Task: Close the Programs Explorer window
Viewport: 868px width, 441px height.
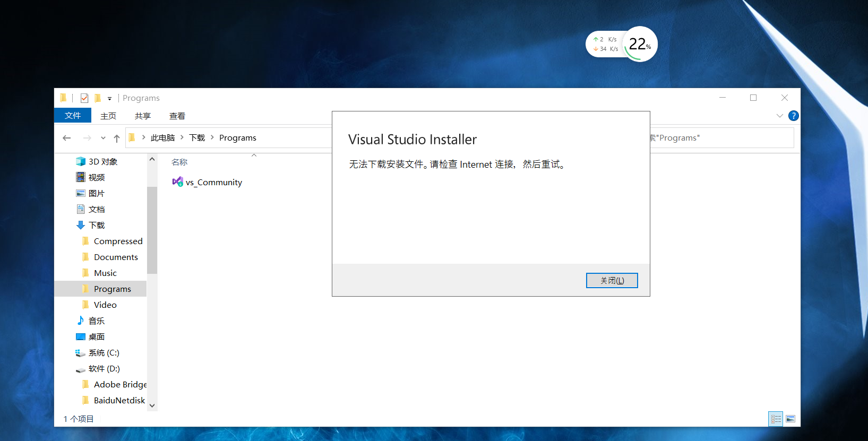Action: point(785,98)
